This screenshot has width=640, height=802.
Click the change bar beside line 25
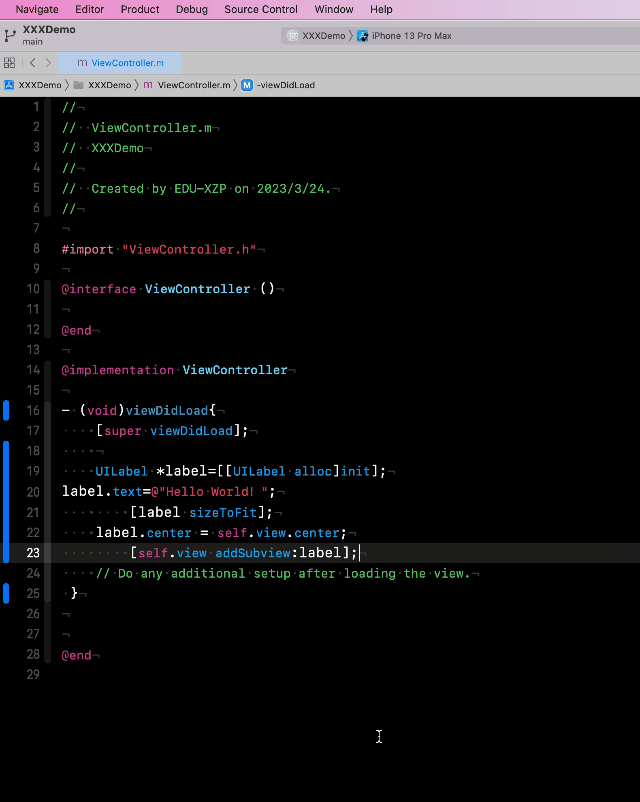6,593
